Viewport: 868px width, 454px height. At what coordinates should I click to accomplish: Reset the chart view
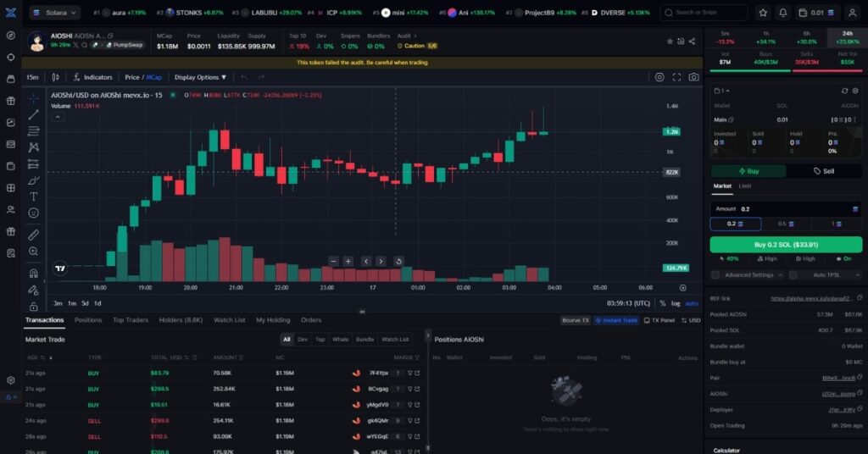click(398, 262)
